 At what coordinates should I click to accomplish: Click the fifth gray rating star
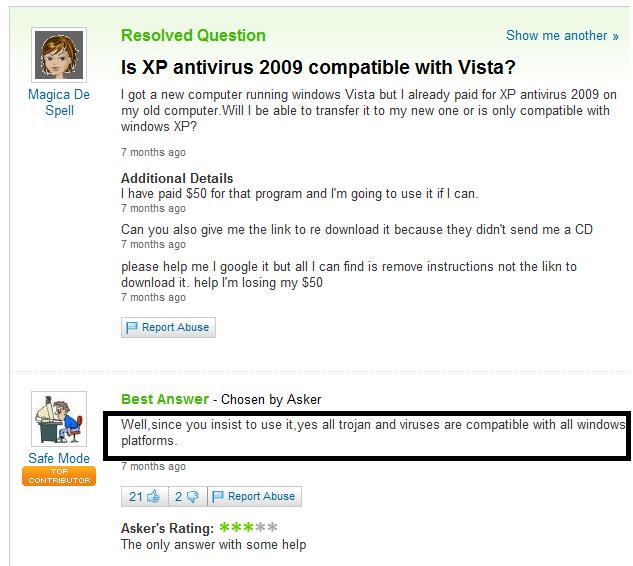272,527
